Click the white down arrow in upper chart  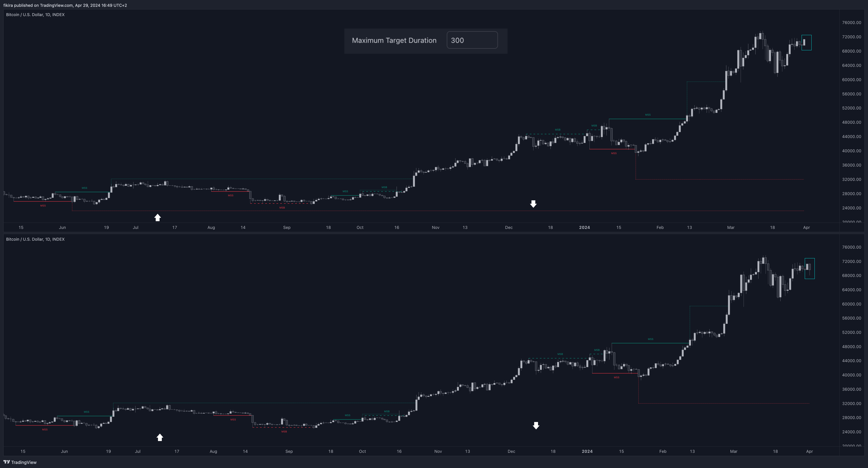click(x=533, y=204)
